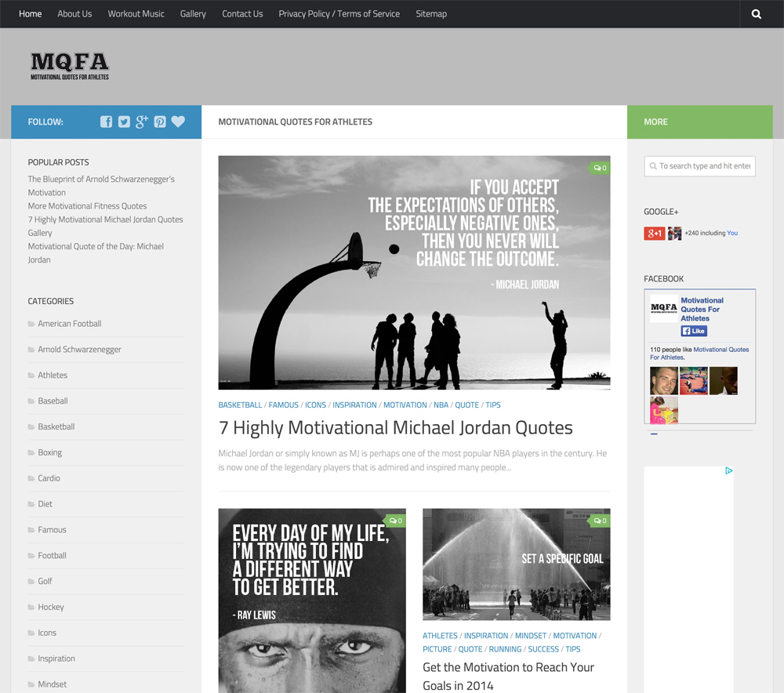Open Baseball category

click(x=53, y=401)
